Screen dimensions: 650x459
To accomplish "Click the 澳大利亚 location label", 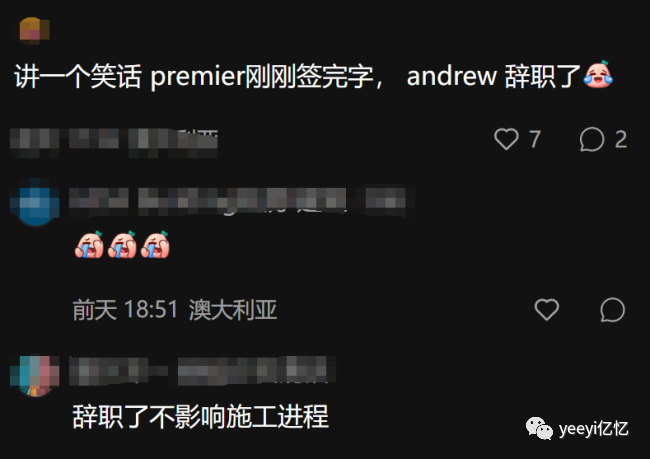I will coord(233,309).
